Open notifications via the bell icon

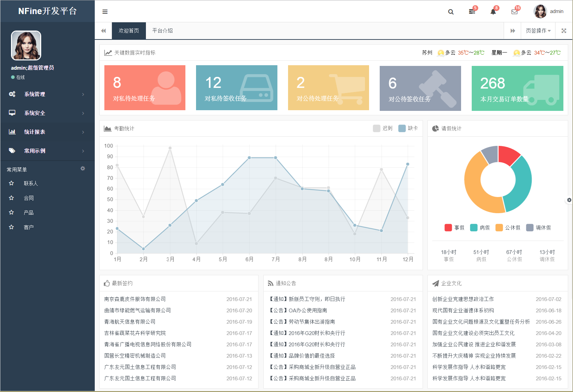[493, 12]
